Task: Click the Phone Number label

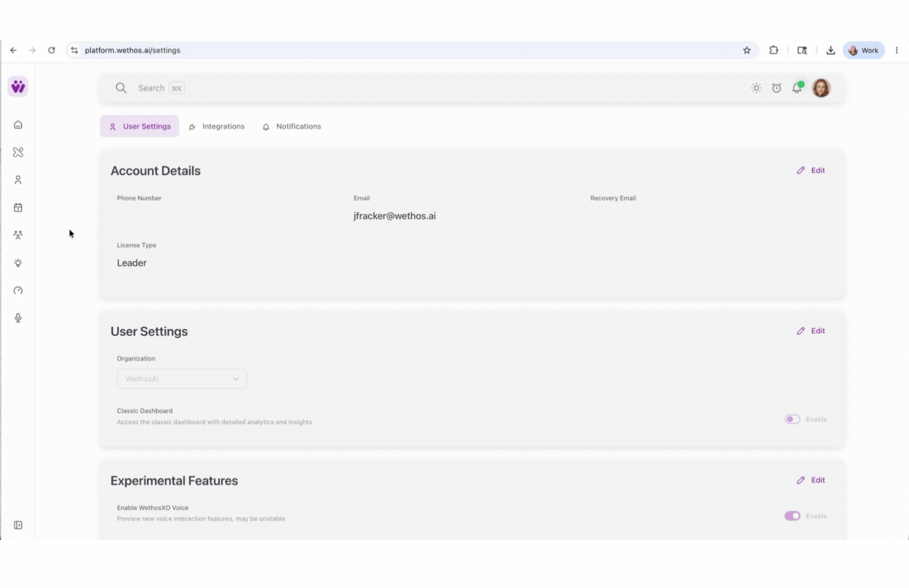Action: 139,198
